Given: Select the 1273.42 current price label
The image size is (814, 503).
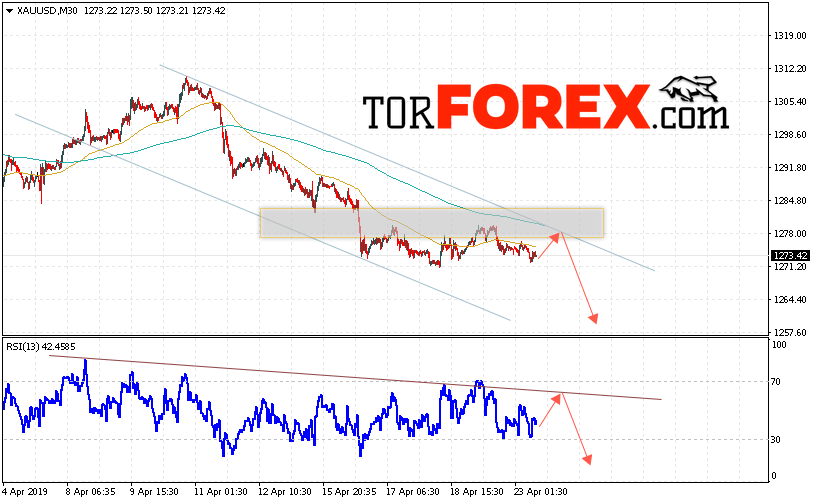Looking at the screenshot, I should tap(790, 255).
